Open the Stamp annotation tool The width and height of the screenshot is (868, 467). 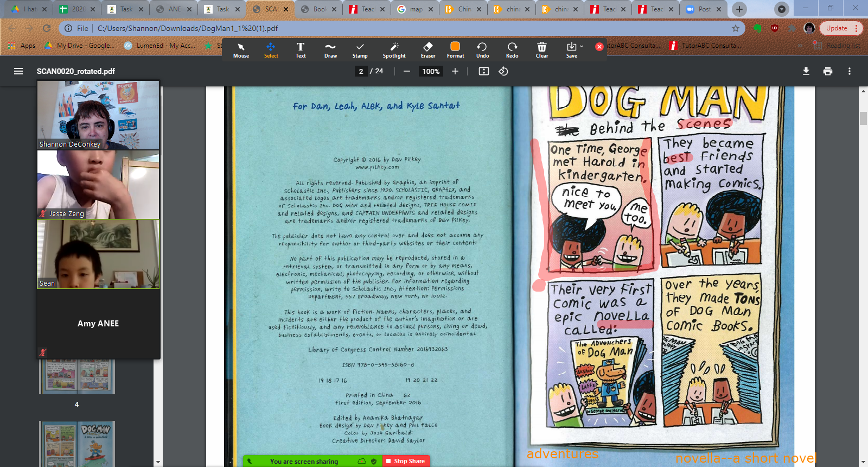(x=360, y=50)
